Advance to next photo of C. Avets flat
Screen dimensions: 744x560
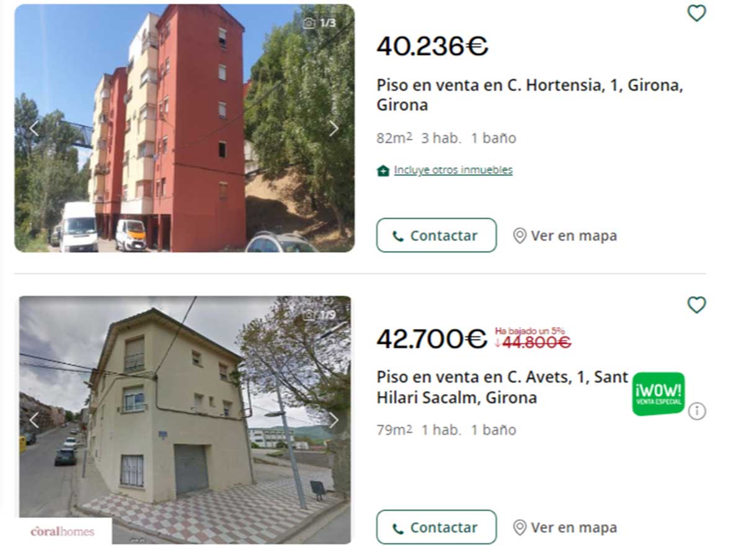pyautogui.click(x=334, y=420)
